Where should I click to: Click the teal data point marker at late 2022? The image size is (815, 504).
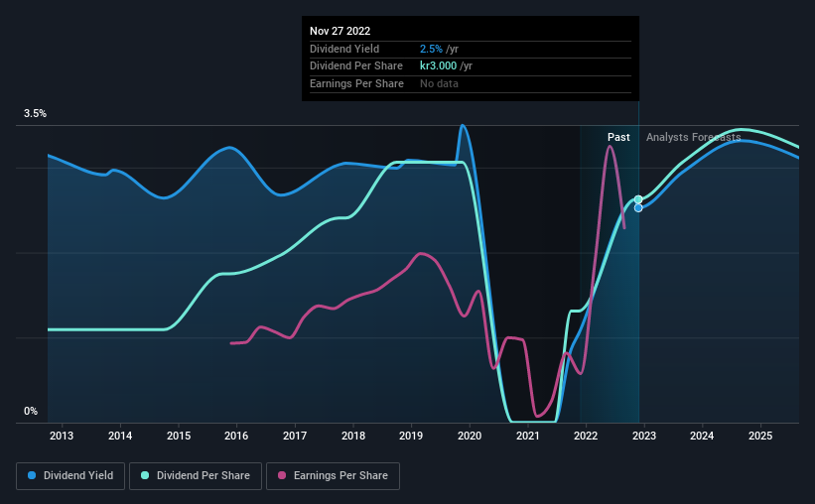click(x=638, y=199)
